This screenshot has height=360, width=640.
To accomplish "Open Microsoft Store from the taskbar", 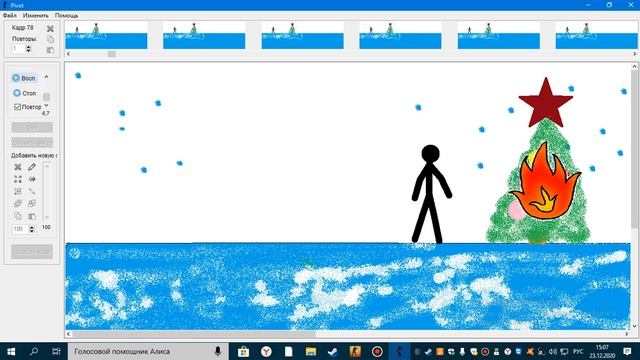I will click(x=244, y=351).
